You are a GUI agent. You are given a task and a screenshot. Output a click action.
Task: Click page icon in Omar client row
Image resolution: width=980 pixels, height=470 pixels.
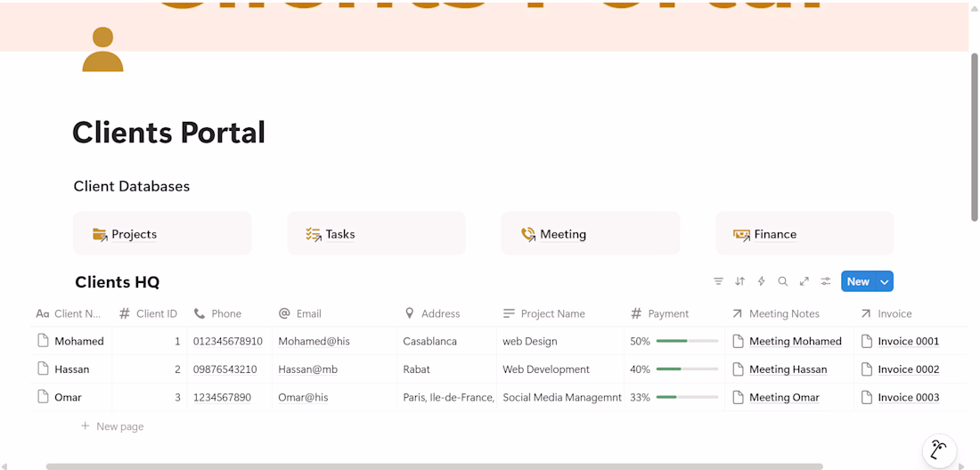tap(43, 397)
